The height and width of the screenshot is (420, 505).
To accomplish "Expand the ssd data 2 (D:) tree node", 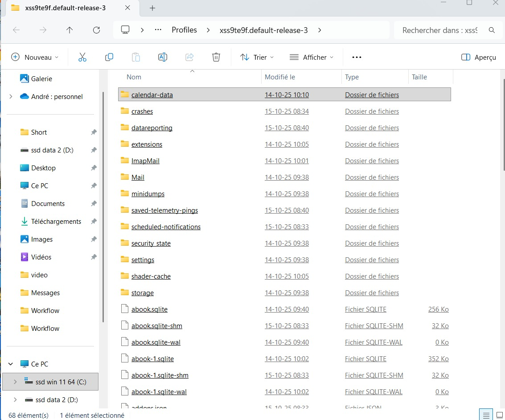I will pos(16,399).
